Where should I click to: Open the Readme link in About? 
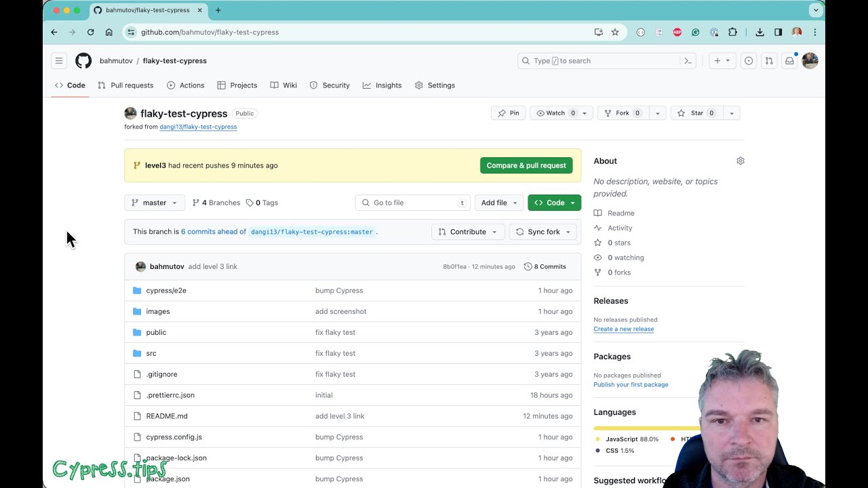614,213
